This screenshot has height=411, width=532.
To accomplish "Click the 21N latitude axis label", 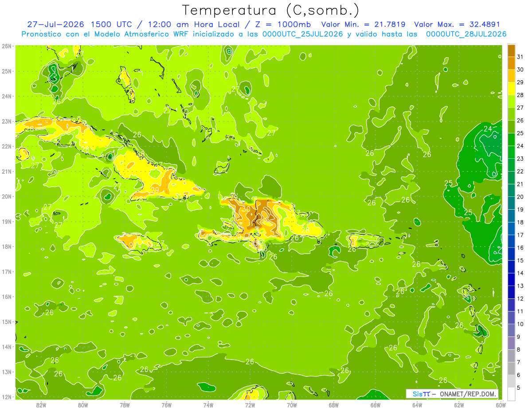I will [7, 171].
